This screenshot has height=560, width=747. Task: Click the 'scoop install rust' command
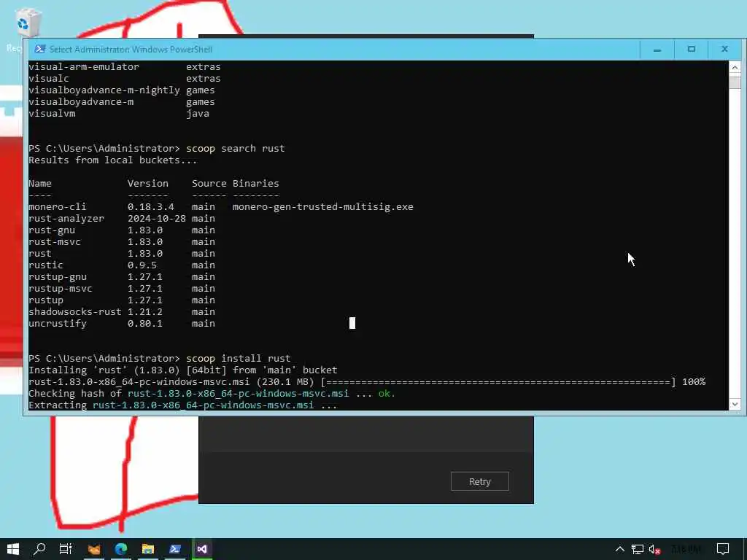239,359
